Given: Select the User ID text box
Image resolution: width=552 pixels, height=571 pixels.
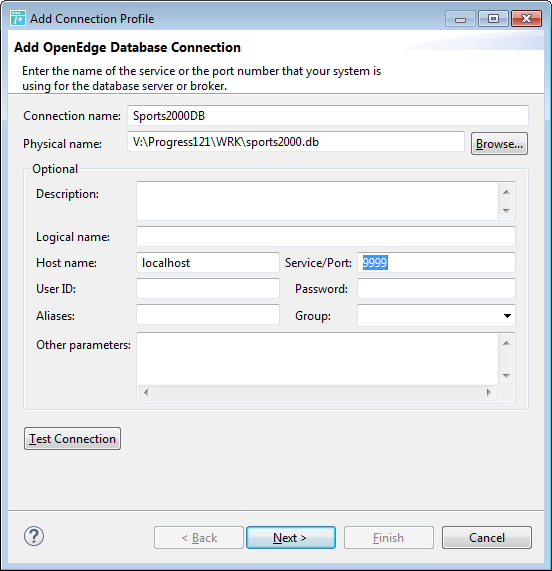Looking at the screenshot, I should coord(208,289).
